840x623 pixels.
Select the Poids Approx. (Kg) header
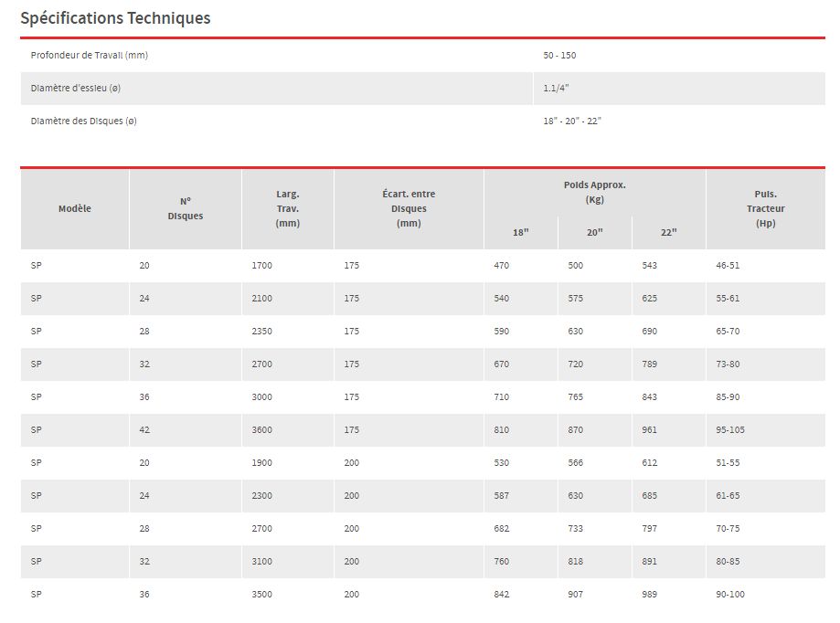595,193
